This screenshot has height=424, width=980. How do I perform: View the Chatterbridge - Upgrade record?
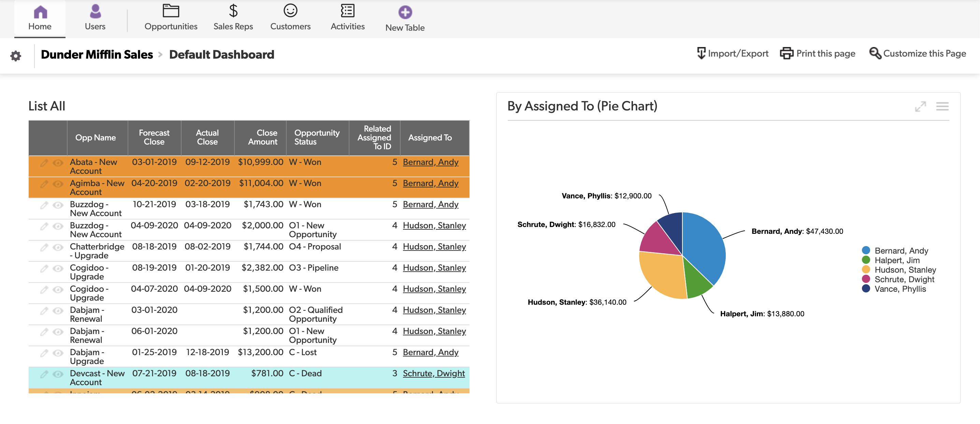(x=58, y=247)
